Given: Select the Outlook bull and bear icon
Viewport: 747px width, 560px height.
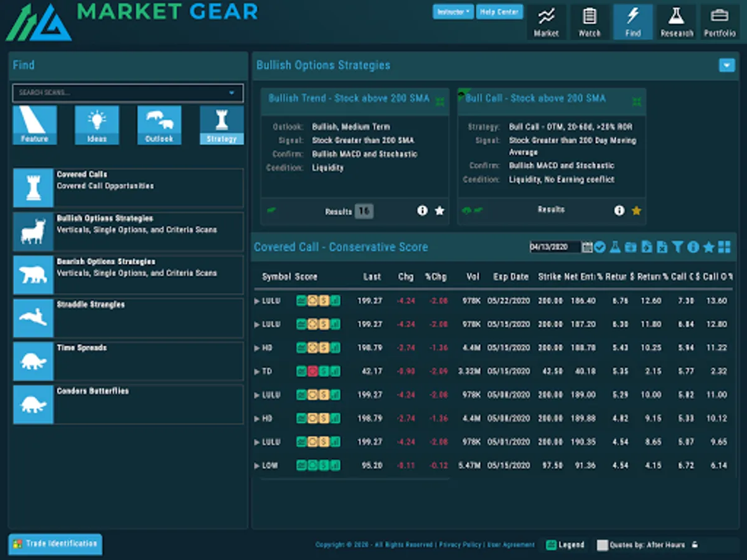Looking at the screenshot, I should 159,124.
